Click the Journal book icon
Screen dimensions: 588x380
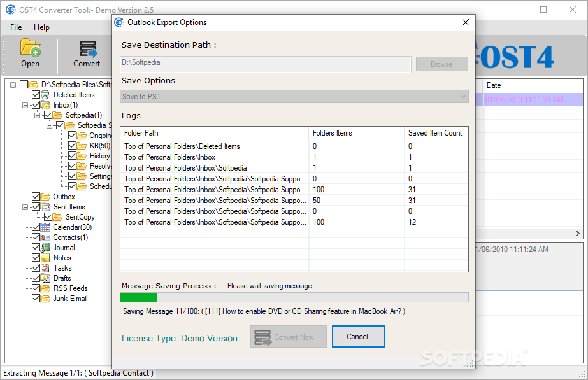point(45,248)
